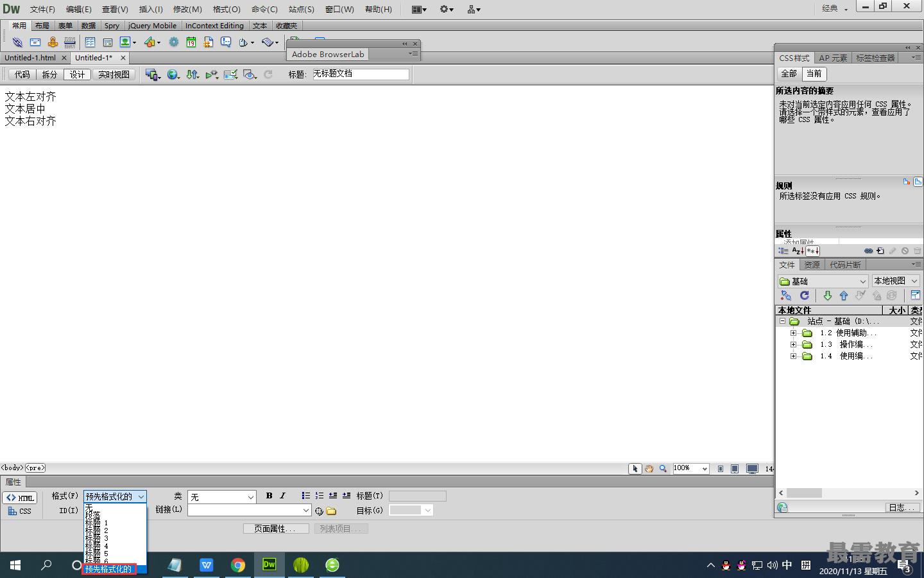
Task: Insert a server-side include icon
Action: click(209, 42)
